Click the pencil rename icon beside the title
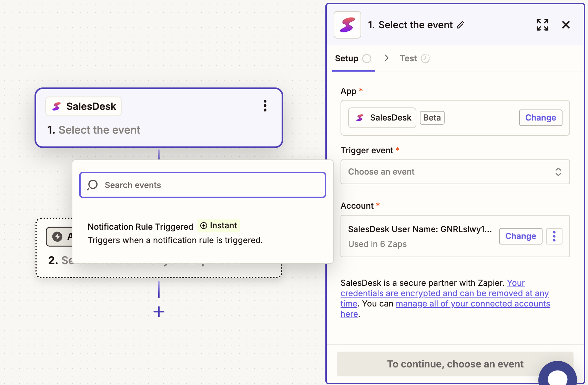This screenshot has width=588, height=385. click(x=460, y=25)
